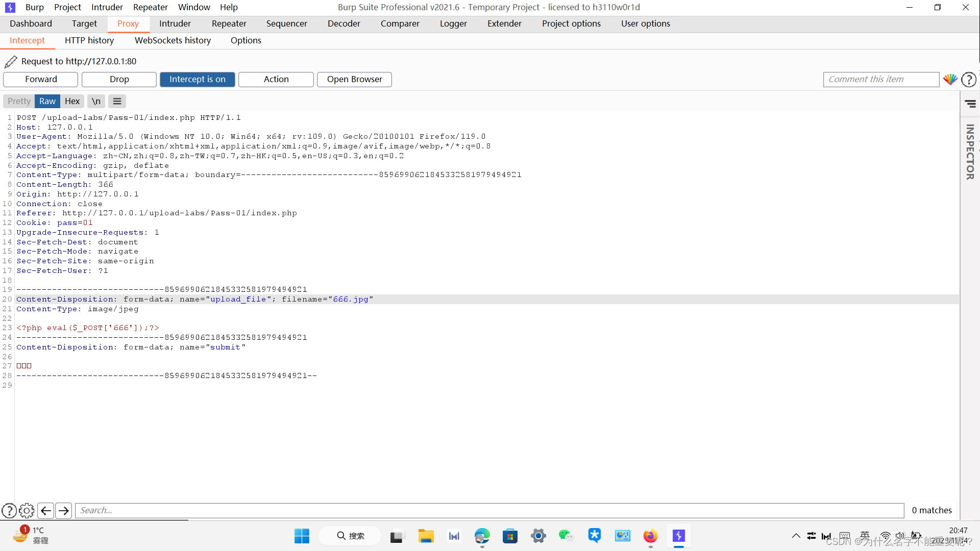Switch to Raw view

coord(47,101)
